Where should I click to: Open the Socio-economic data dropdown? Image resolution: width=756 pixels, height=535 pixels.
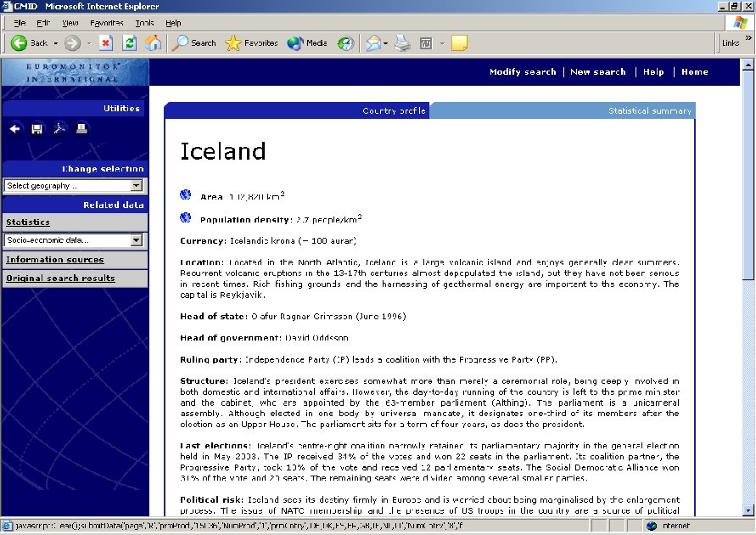coord(74,240)
